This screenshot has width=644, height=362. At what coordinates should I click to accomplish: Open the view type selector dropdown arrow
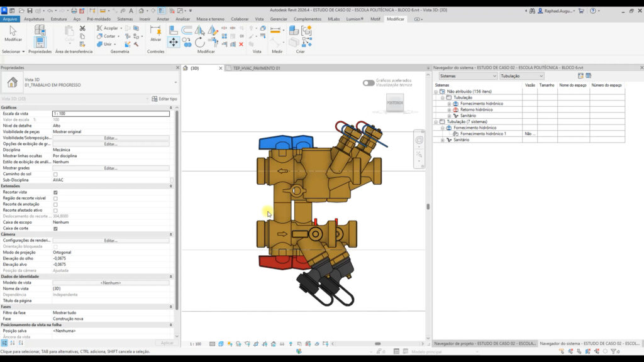point(175,82)
